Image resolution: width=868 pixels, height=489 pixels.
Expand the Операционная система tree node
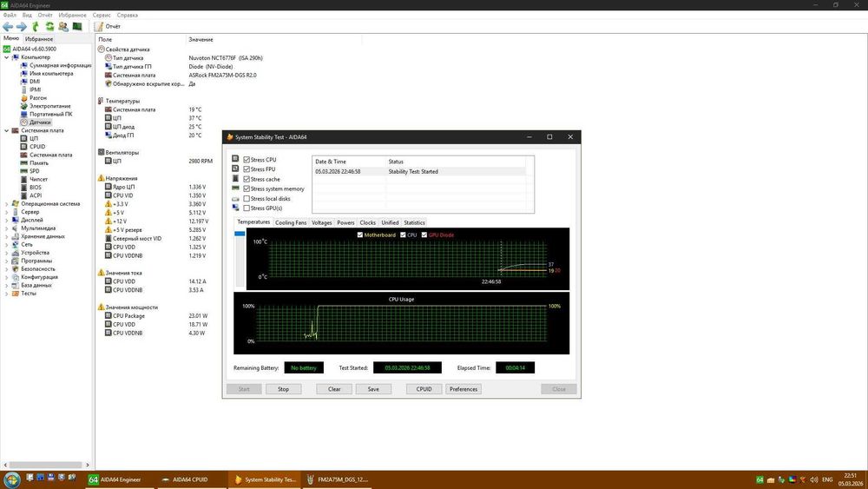coord(7,204)
